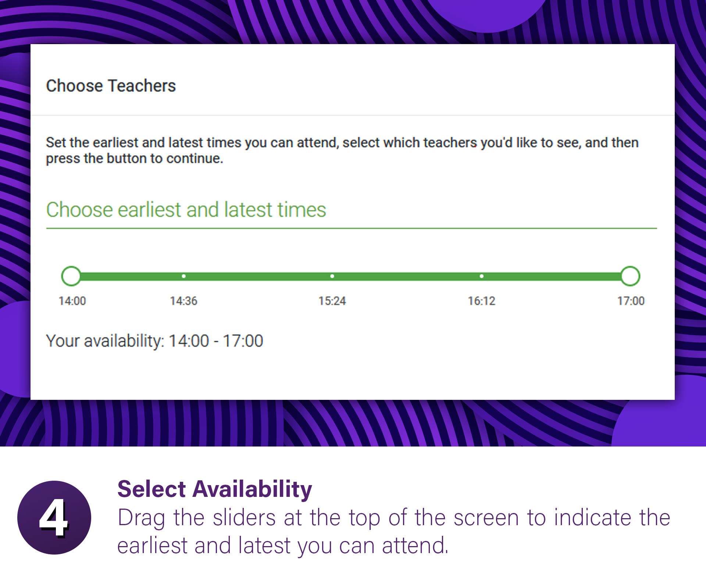Image resolution: width=706 pixels, height=588 pixels.
Task: Select the 14:00 time label
Action: (72, 301)
